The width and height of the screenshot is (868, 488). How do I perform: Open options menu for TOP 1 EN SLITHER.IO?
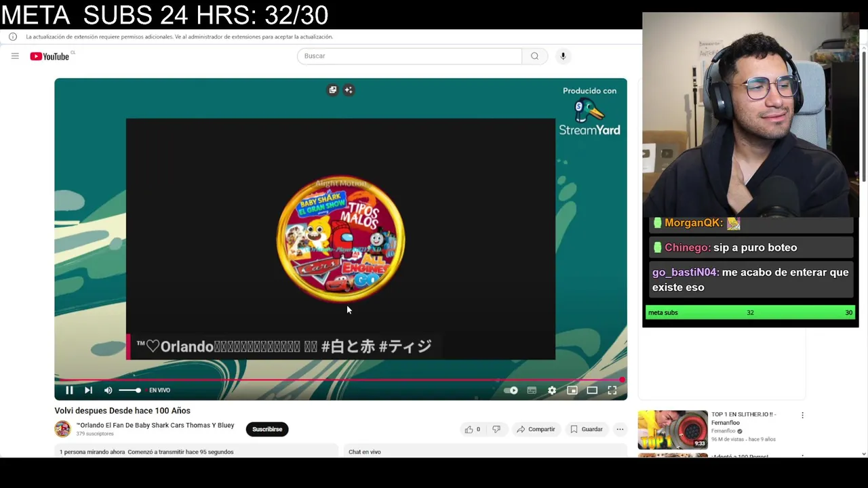[x=802, y=415]
